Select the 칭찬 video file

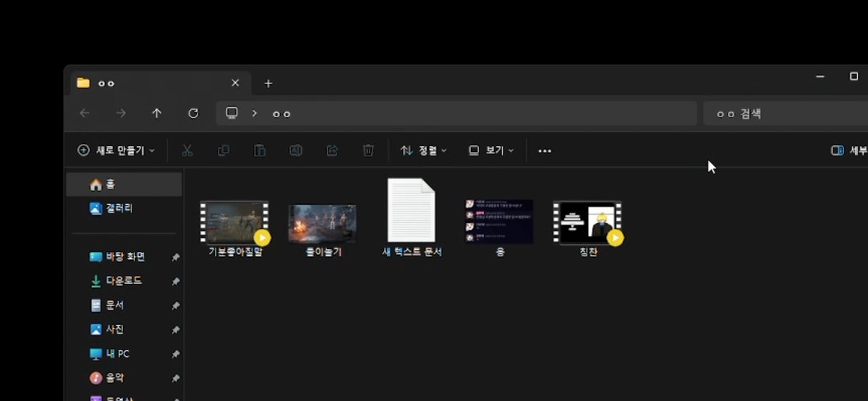pos(587,229)
